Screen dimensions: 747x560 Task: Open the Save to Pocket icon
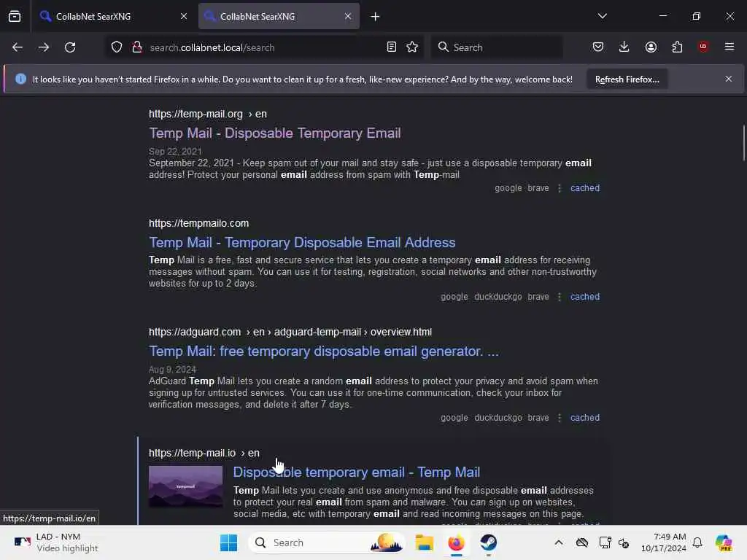click(598, 47)
